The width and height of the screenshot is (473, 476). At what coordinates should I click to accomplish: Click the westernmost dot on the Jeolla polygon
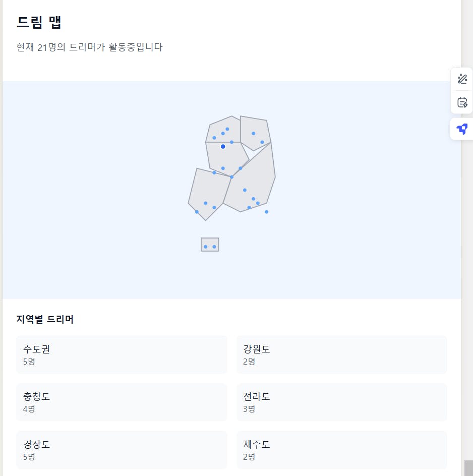click(197, 212)
